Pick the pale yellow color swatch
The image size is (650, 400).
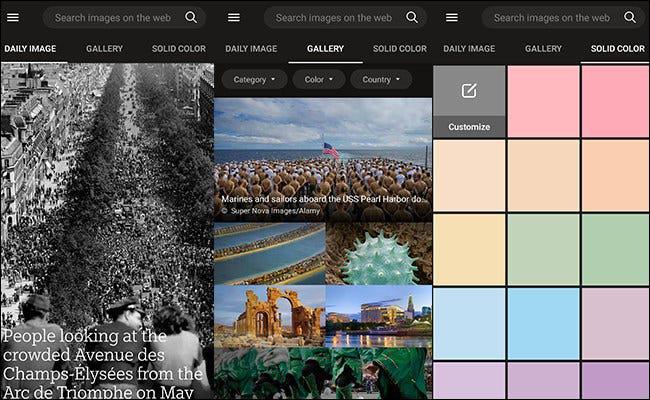coord(469,250)
